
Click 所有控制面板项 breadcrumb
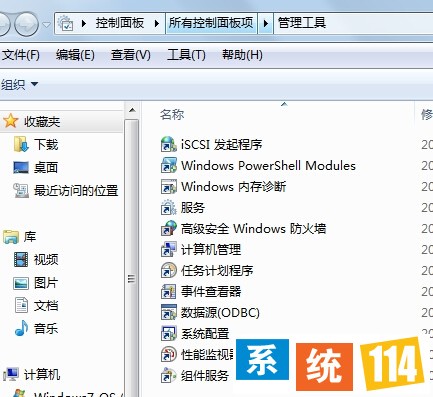tap(211, 23)
